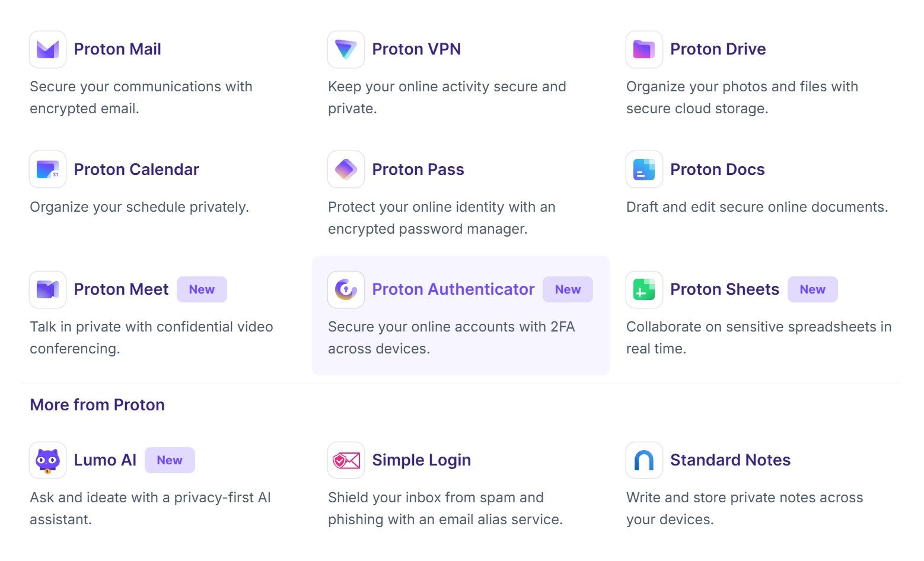
Task: Click the Simple Login envelope icon
Action: 346,460
